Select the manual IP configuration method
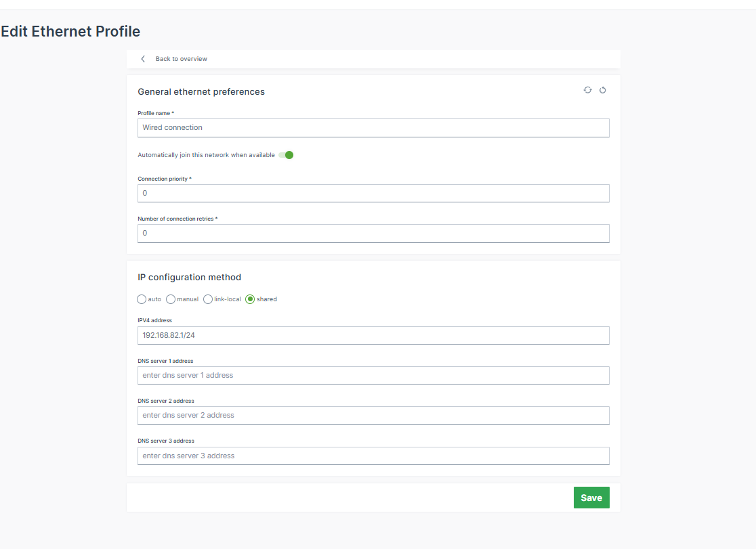Image resolution: width=756 pixels, height=549 pixels. 170,299
